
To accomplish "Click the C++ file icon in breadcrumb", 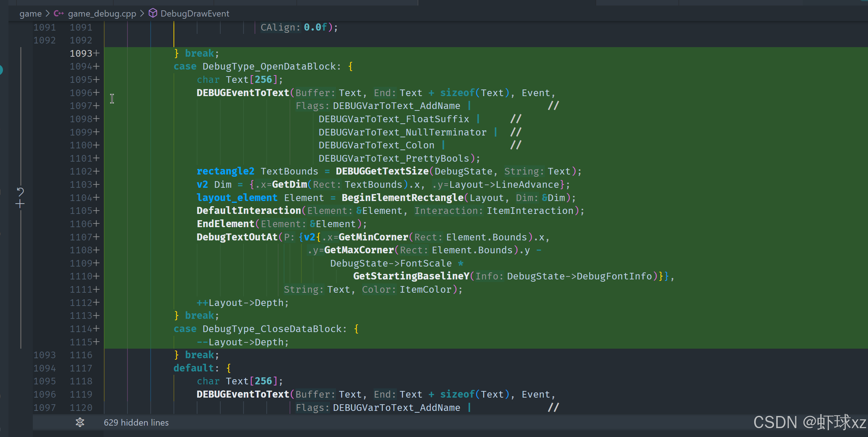I will (59, 14).
